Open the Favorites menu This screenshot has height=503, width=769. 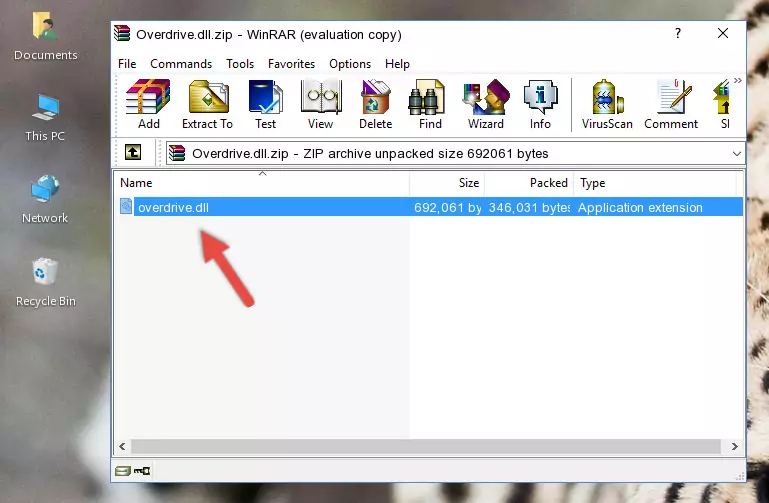(291, 64)
